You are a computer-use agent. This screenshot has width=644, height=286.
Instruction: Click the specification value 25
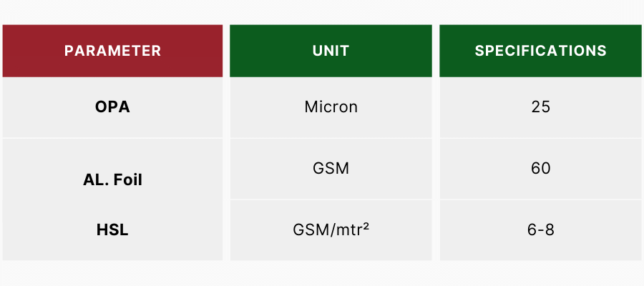tap(540, 107)
